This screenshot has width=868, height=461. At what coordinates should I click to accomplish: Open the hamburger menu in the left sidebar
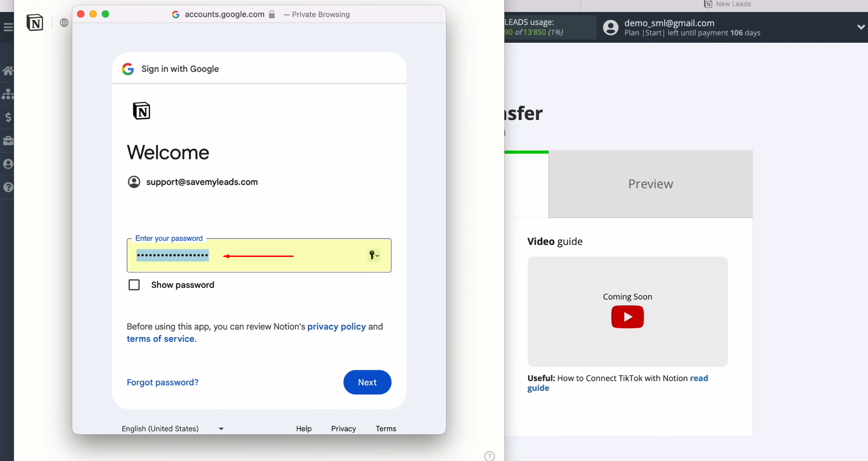pos(8,27)
